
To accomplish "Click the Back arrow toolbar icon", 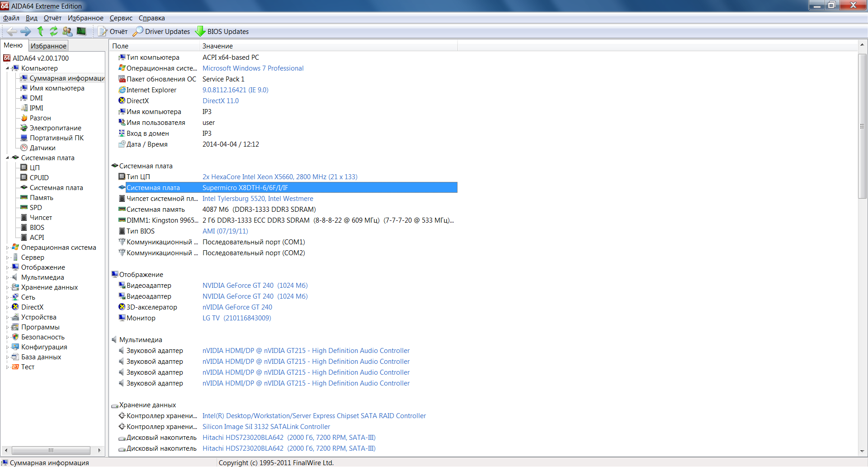I will click(x=12, y=31).
